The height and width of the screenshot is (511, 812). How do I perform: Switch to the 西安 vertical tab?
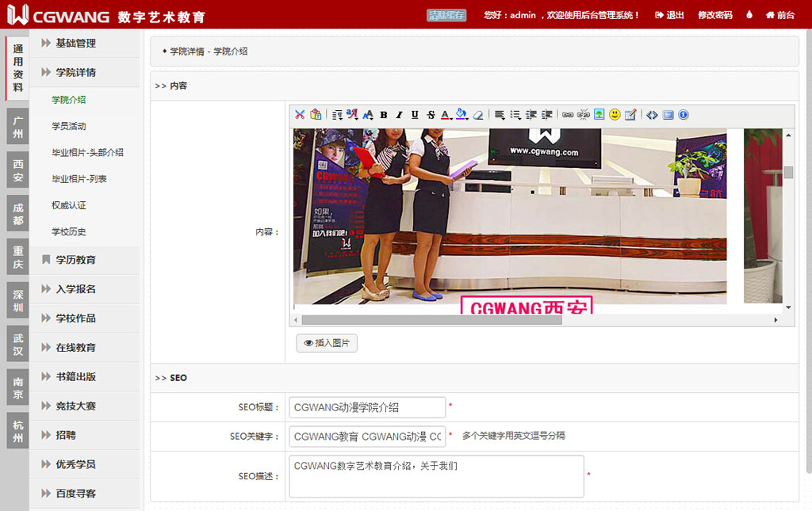coord(17,170)
